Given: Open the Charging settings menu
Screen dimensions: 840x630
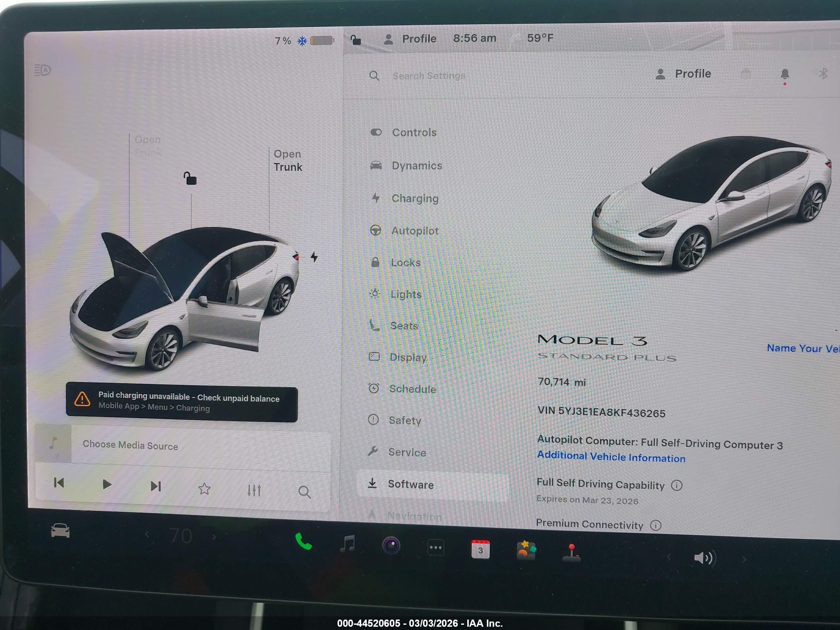Looking at the screenshot, I should (405, 198).
